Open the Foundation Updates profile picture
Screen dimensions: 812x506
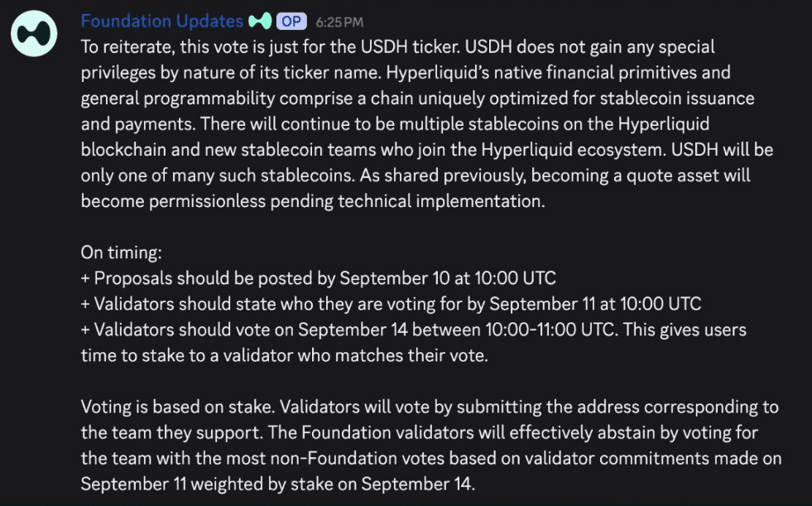pyautogui.click(x=33, y=32)
